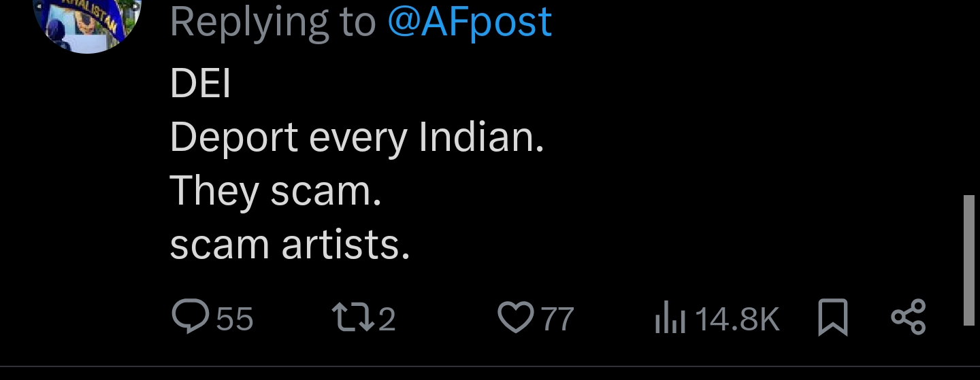Screen dimensions: 980x380
Task: Click the divider line below the reply
Action: click(490, 367)
